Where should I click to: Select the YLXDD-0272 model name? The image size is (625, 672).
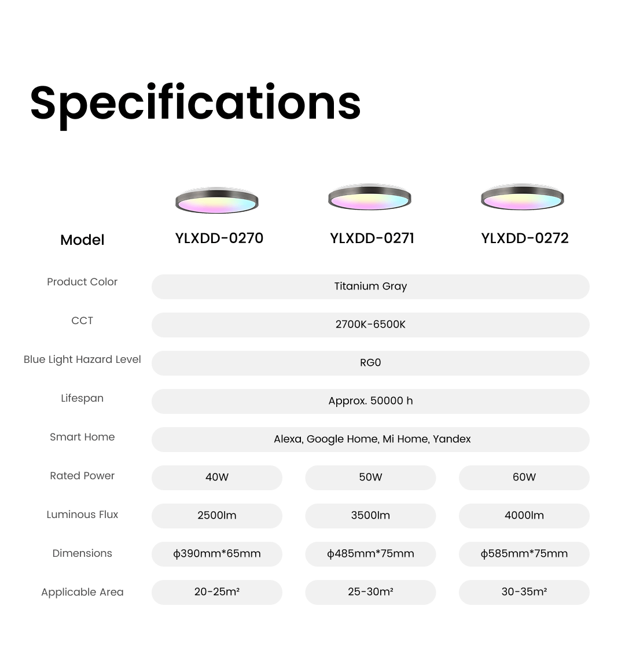(525, 238)
